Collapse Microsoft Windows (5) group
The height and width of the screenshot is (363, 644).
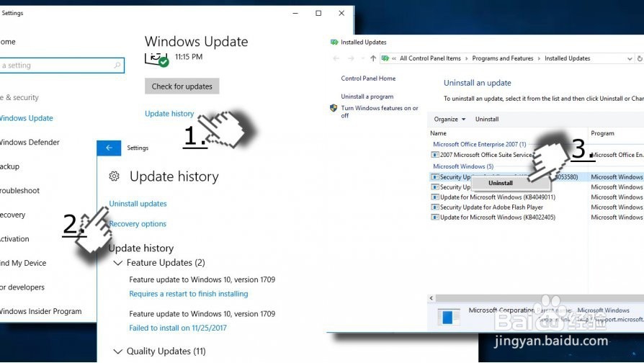463,166
